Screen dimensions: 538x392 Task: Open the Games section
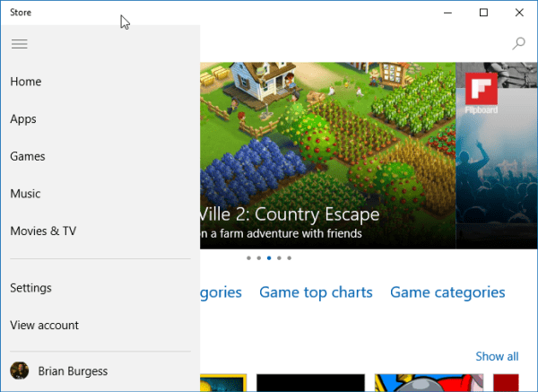(28, 156)
